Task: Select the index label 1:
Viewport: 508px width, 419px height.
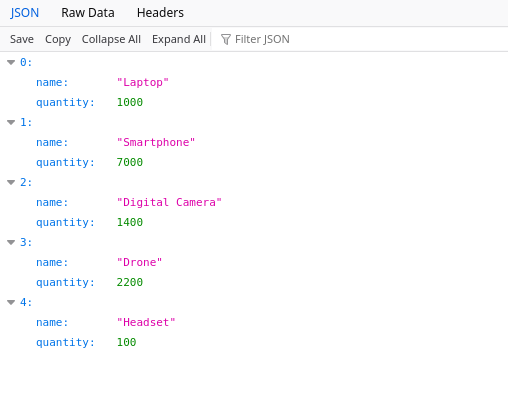Action: [x=26, y=122]
